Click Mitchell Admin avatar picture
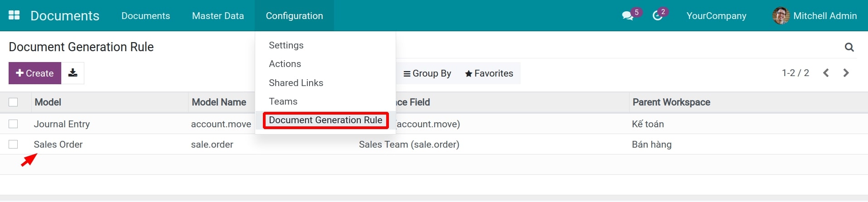Image resolution: width=868 pixels, height=202 pixels. [781, 16]
